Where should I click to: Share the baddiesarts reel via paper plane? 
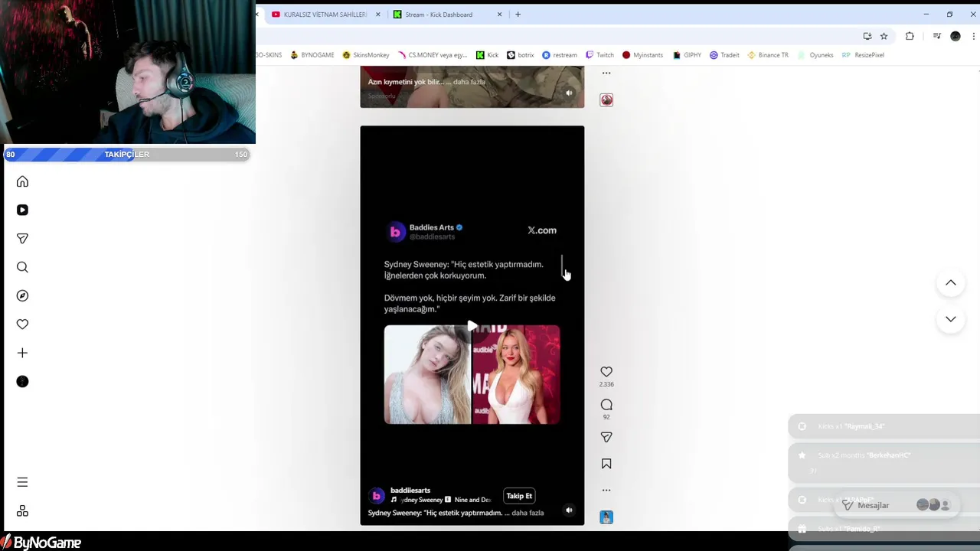[x=606, y=437]
